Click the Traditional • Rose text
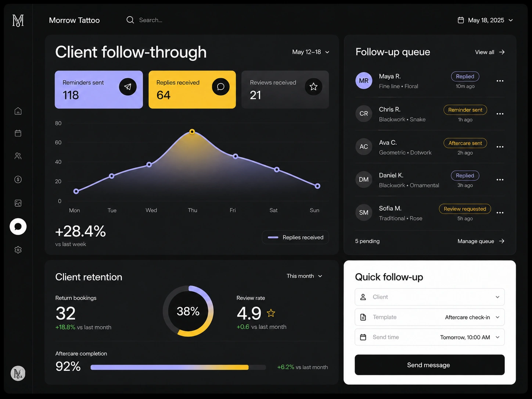The width and height of the screenshot is (532, 399). pyautogui.click(x=400, y=218)
